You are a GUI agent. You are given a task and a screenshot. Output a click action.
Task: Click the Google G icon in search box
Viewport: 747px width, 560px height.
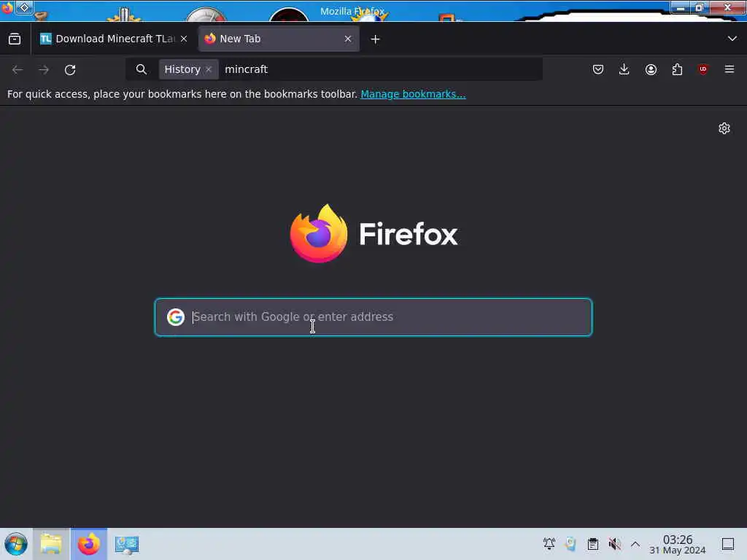click(175, 317)
